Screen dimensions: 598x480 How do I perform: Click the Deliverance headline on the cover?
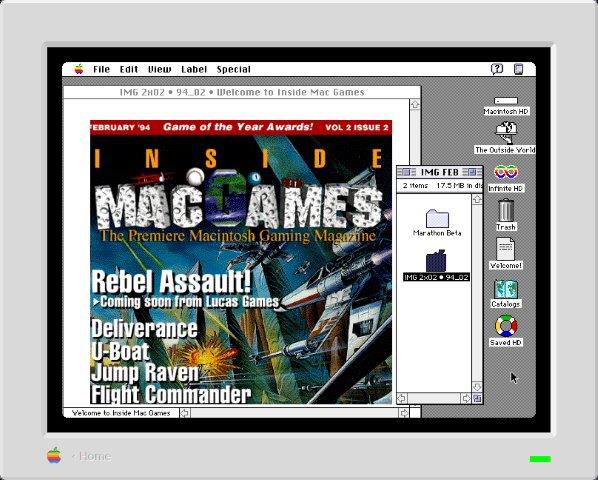tap(145, 329)
